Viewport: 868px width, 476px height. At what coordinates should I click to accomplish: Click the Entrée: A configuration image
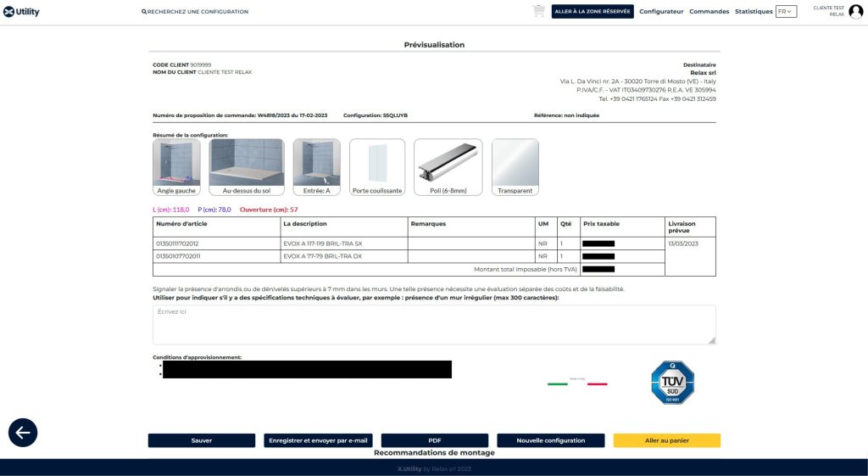(x=316, y=162)
